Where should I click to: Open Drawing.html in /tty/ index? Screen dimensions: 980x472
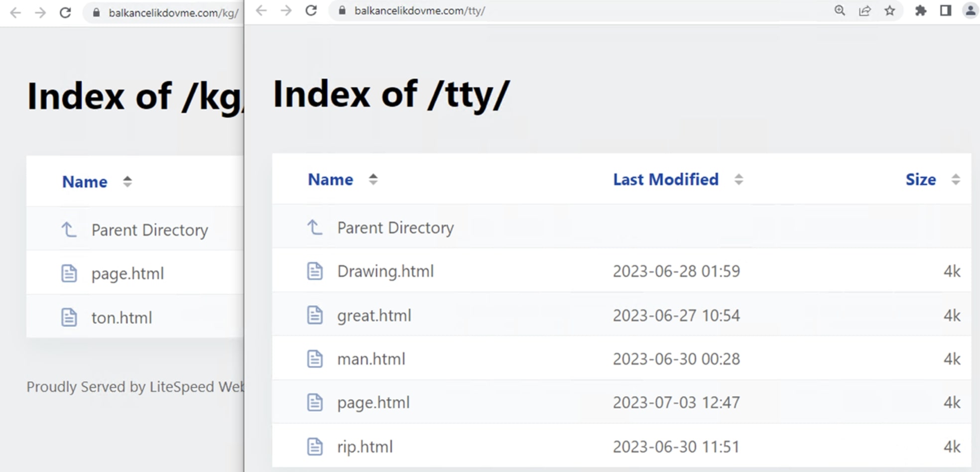click(x=385, y=271)
